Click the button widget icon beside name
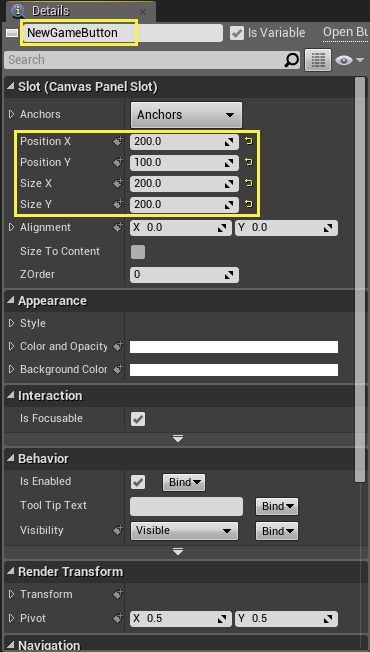Screen dimensions: 370x652 pos(12,33)
